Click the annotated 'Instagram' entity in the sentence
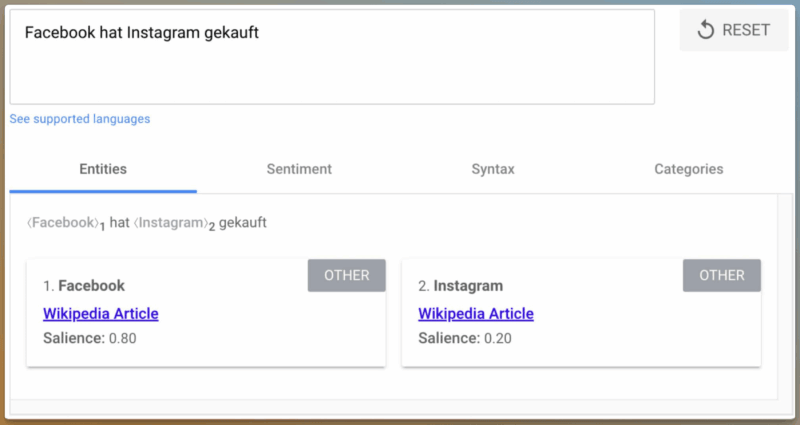800x425 pixels. point(171,223)
